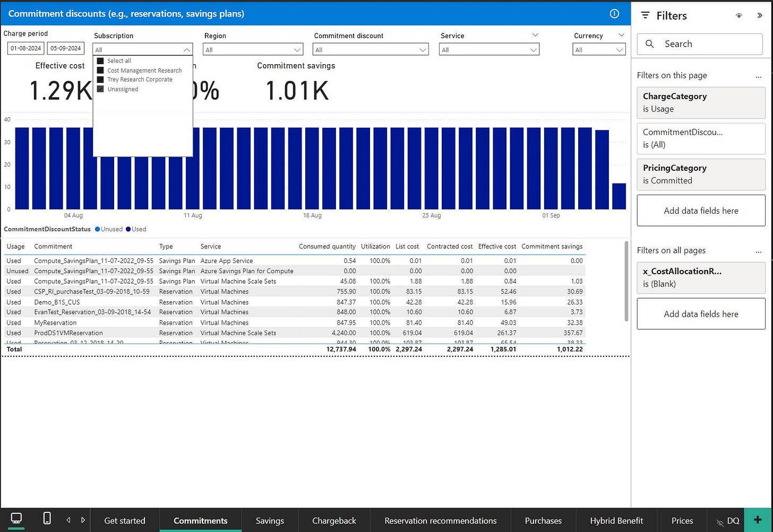Click the Unused legend color marker
This screenshot has height=532, width=773.
coord(97,229)
